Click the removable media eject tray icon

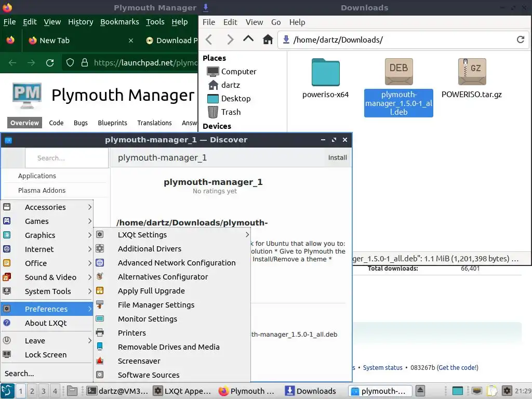[420, 391]
